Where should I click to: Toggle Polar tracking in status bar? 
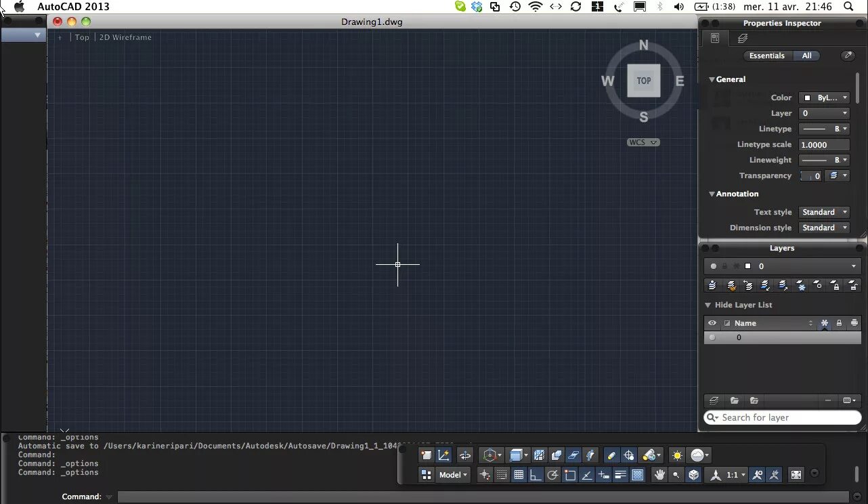pyautogui.click(x=552, y=475)
